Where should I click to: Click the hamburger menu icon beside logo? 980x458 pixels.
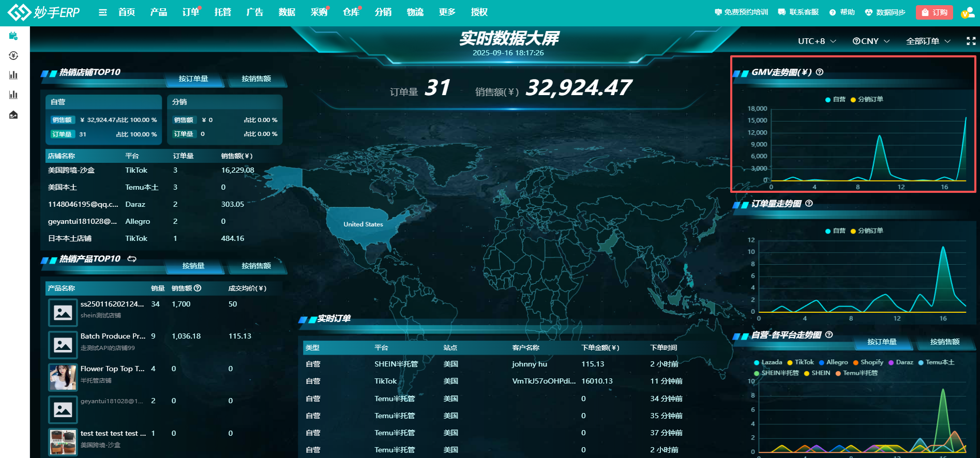[x=103, y=12]
